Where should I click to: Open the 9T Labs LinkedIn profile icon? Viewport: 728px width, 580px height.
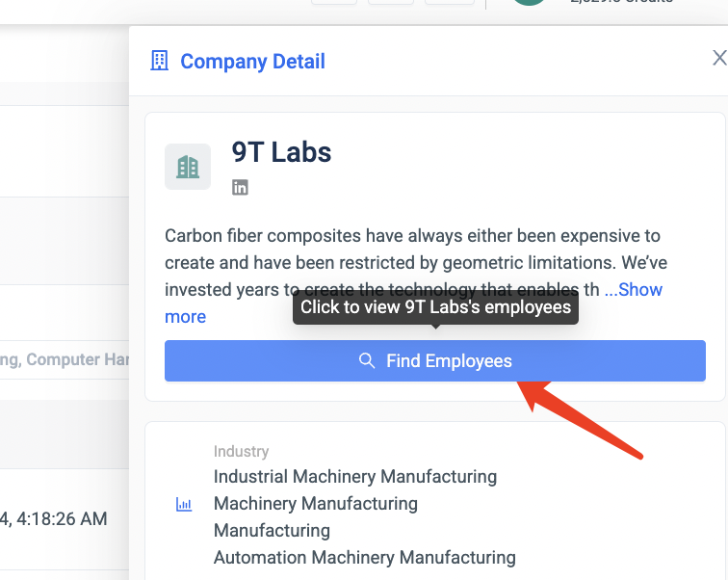(x=240, y=188)
